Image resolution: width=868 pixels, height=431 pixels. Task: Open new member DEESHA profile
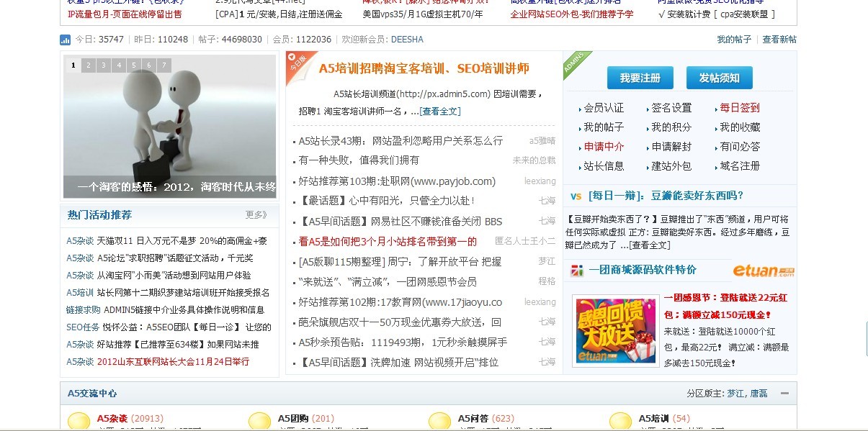pyautogui.click(x=407, y=40)
